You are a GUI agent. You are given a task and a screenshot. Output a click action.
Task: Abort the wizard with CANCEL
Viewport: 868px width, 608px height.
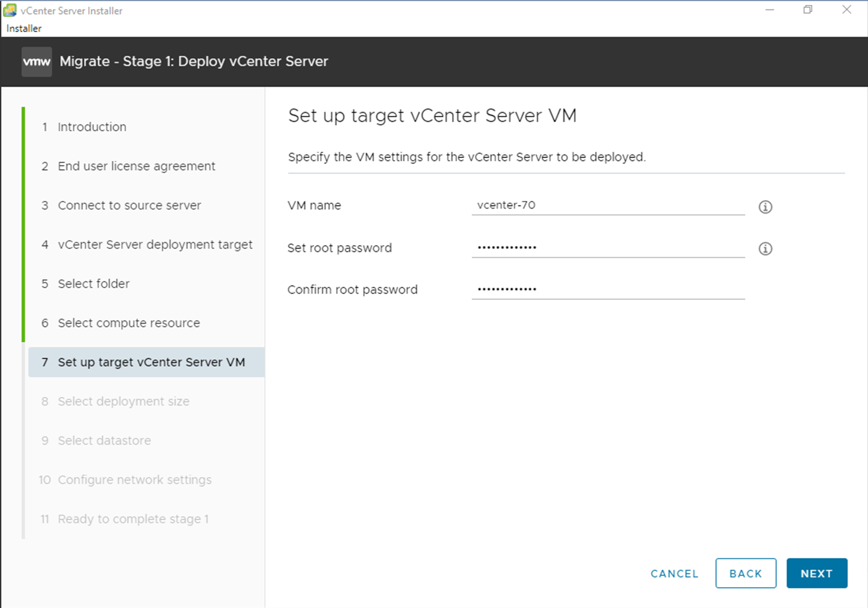[674, 574]
